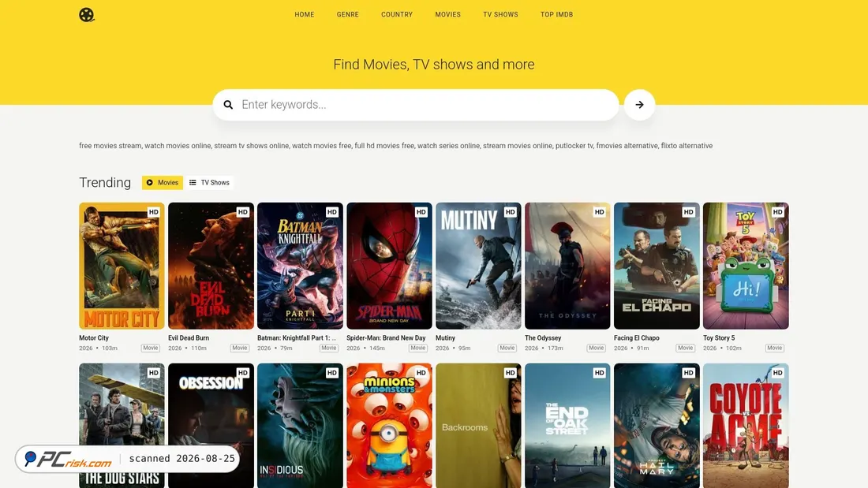Open Project Hail Mary poster
The image size is (868, 488).
pos(657,426)
